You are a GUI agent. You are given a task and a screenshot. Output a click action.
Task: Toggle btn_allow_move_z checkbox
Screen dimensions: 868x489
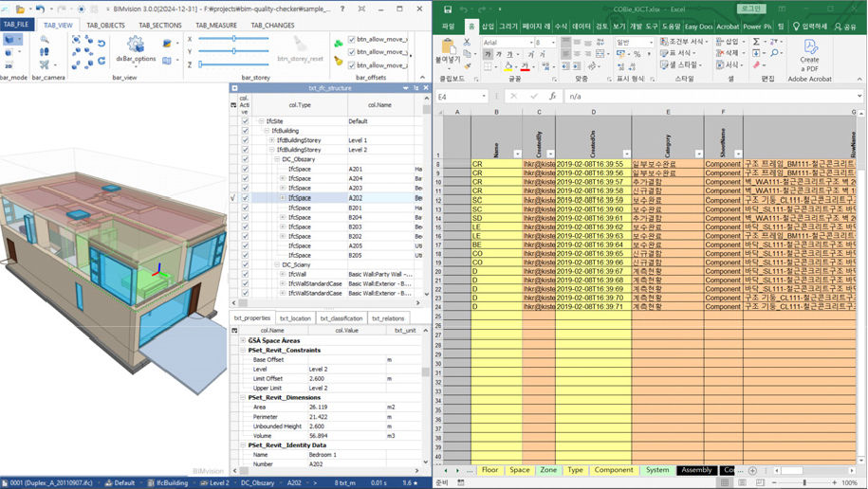click(352, 65)
